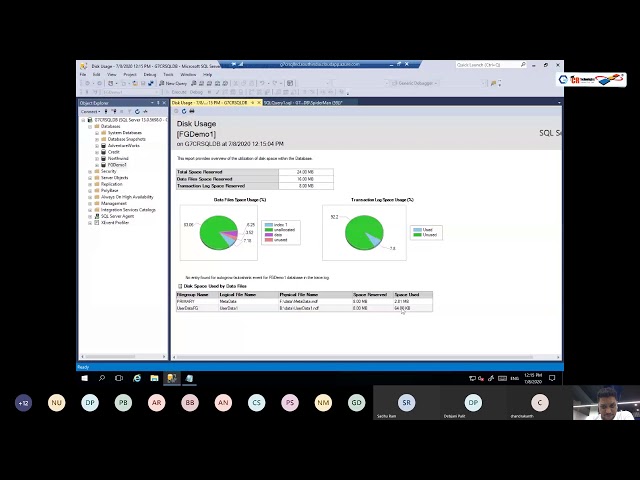640x480 pixels.
Task: Click the feedback flag icon in toolbar
Action: (493, 83)
